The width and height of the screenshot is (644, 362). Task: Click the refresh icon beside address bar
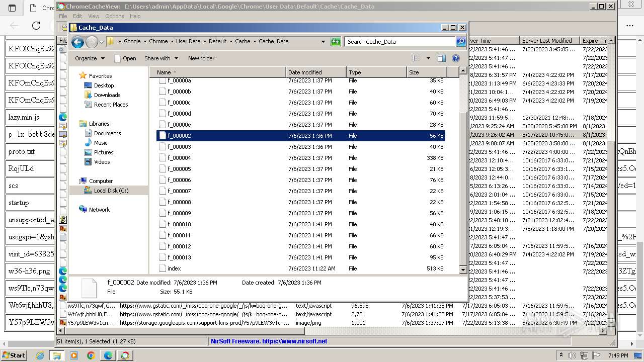pos(336,42)
